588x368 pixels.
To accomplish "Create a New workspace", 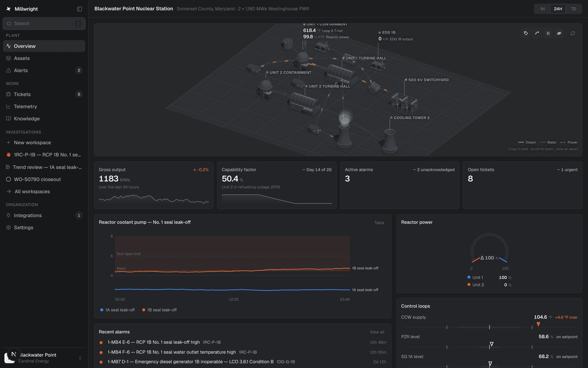I will pyautogui.click(x=44, y=142).
